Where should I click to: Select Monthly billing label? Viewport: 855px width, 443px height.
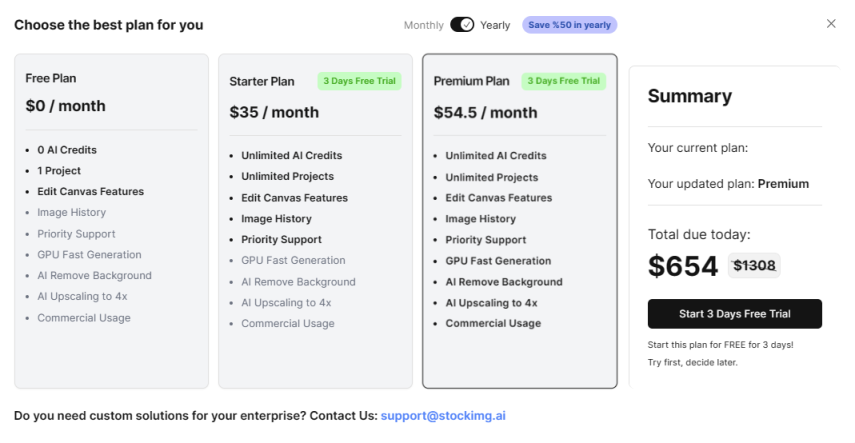pyautogui.click(x=424, y=24)
